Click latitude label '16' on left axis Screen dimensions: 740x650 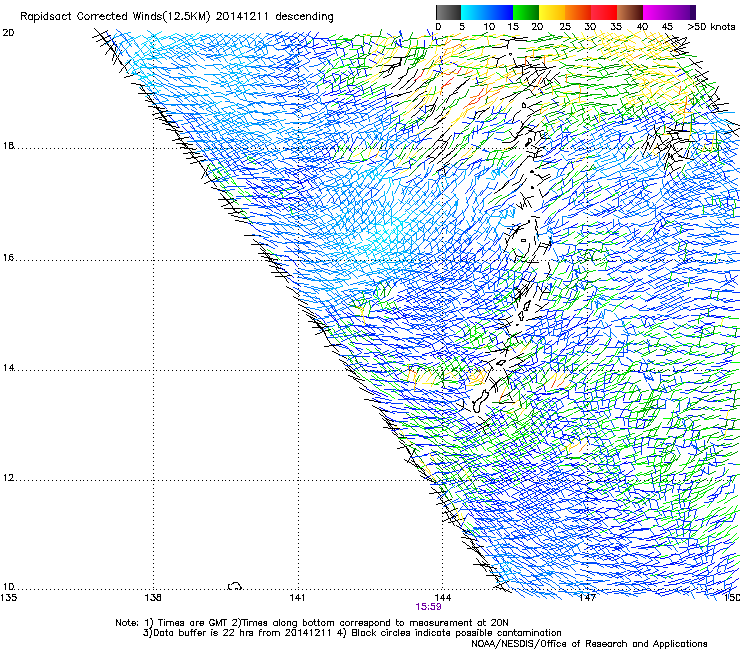(x=8, y=257)
